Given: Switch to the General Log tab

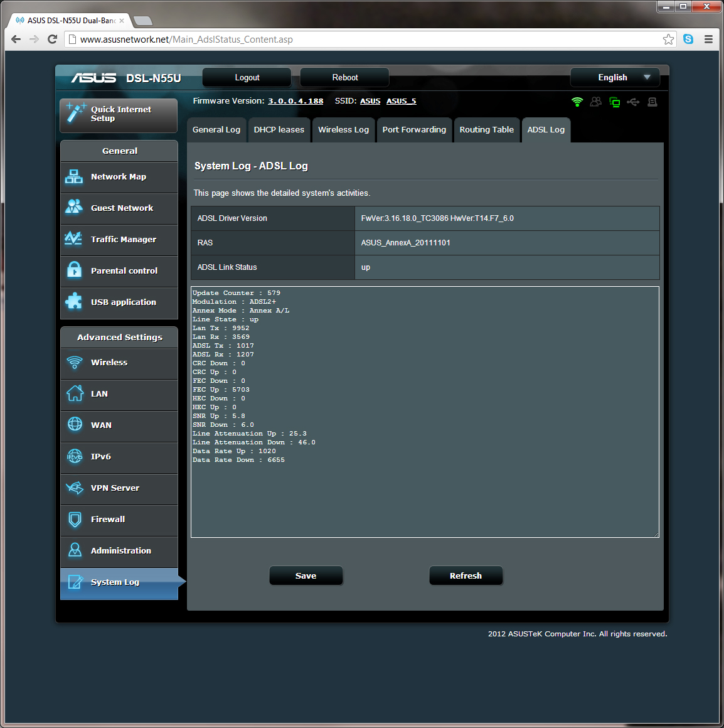Looking at the screenshot, I should coord(216,130).
